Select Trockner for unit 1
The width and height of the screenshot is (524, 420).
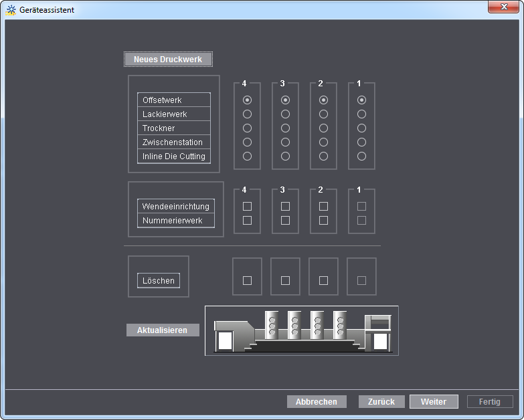coord(361,128)
